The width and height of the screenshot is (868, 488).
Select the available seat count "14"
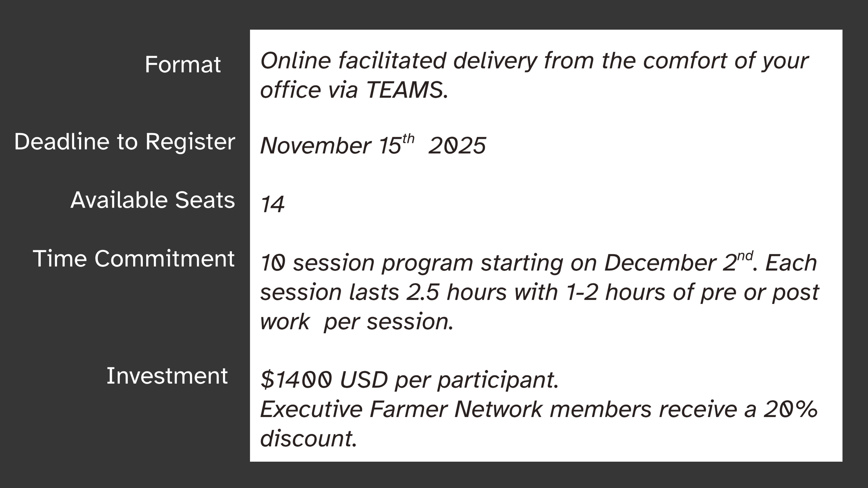coord(273,204)
